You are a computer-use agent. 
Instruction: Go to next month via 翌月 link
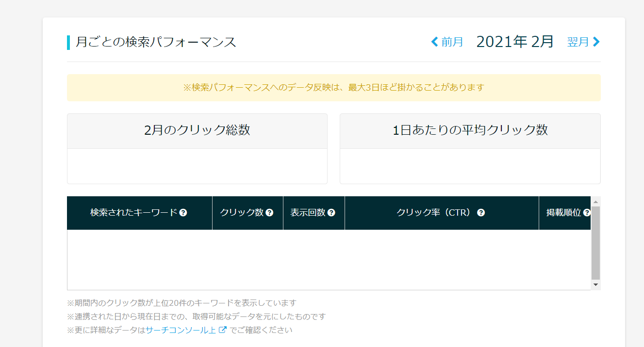click(584, 42)
